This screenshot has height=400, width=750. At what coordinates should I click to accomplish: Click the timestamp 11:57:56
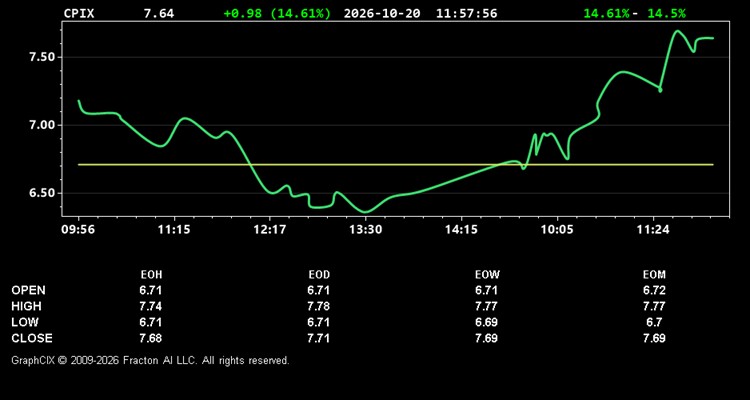[x=466, y=13]
